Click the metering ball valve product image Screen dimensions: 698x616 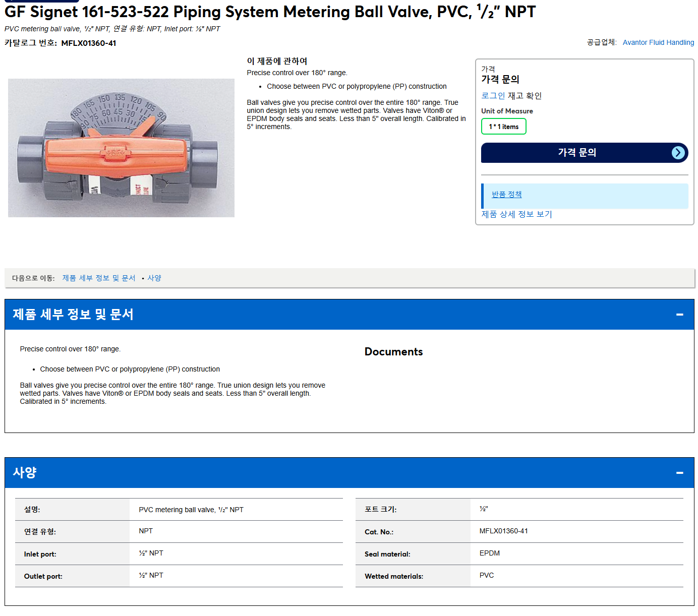(x=121, y=148)
